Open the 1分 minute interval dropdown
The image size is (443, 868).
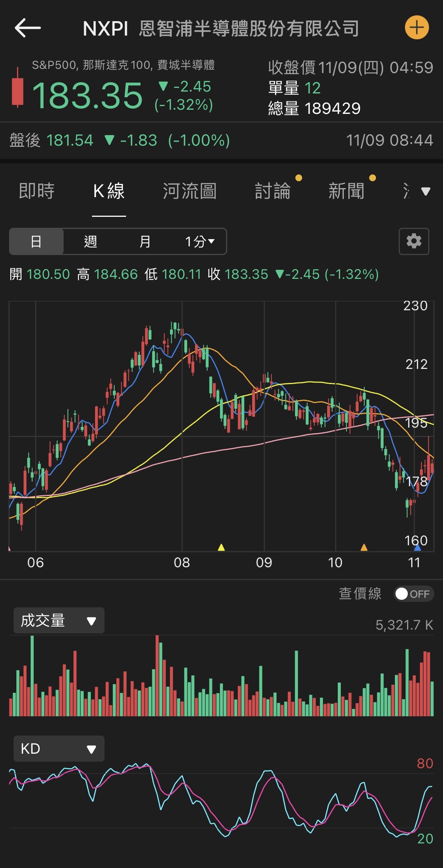click(x=200, y=241)
